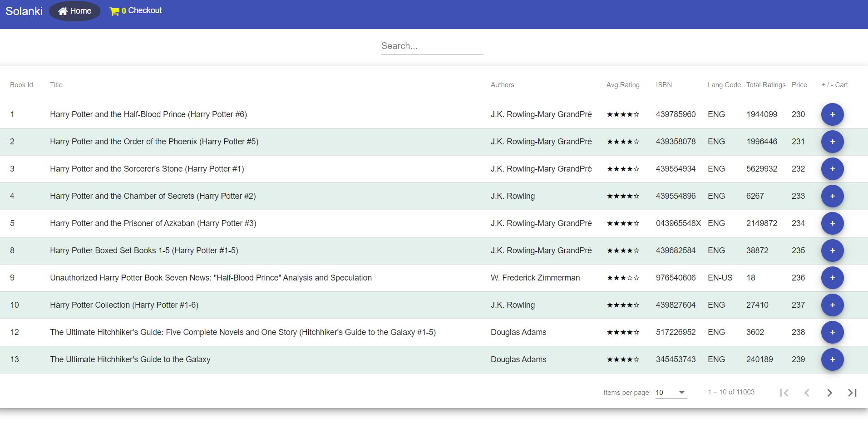Select title Harry Potter and the Prisoner of Azkaban
This screenshot has height=423, width=868.
point(153,223)
